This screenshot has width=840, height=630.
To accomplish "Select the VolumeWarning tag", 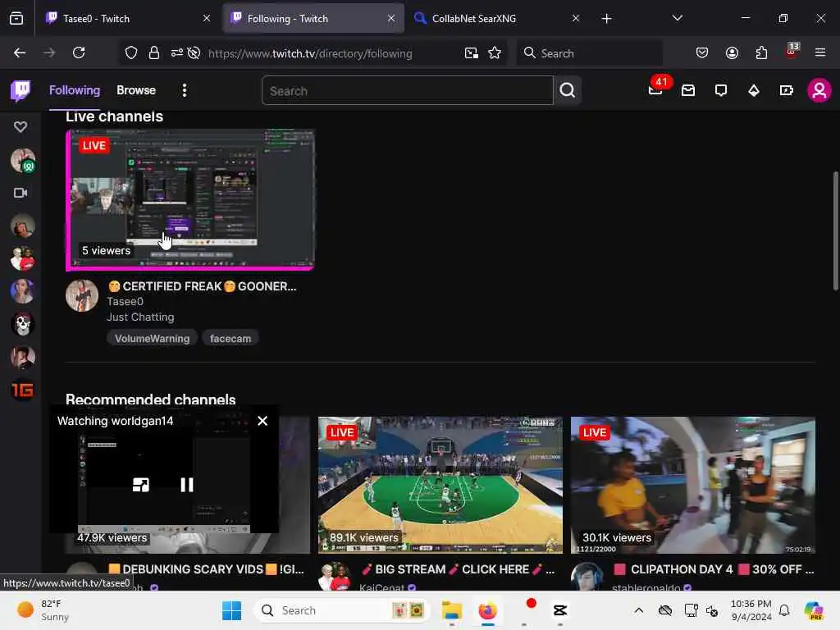I will point(152,339).
